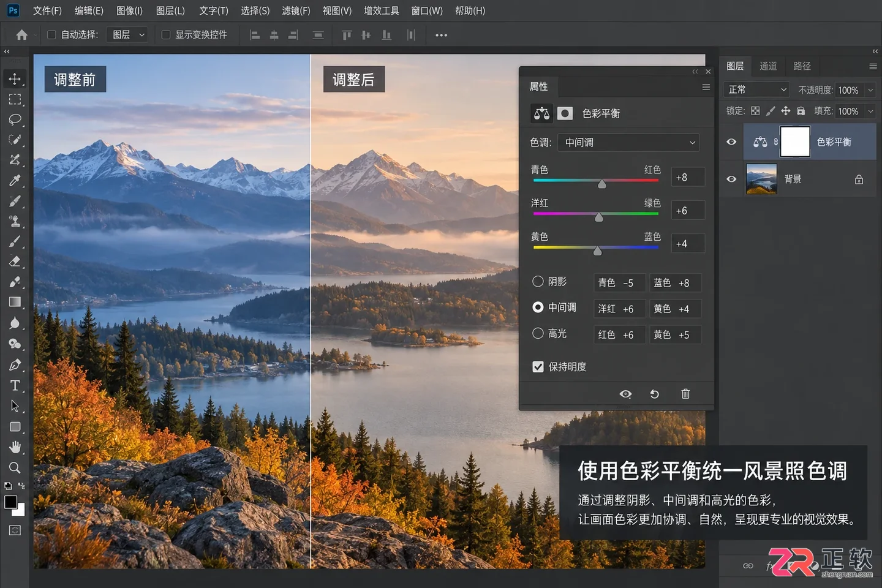Enable 显示变换控件 checkbox

165,35
